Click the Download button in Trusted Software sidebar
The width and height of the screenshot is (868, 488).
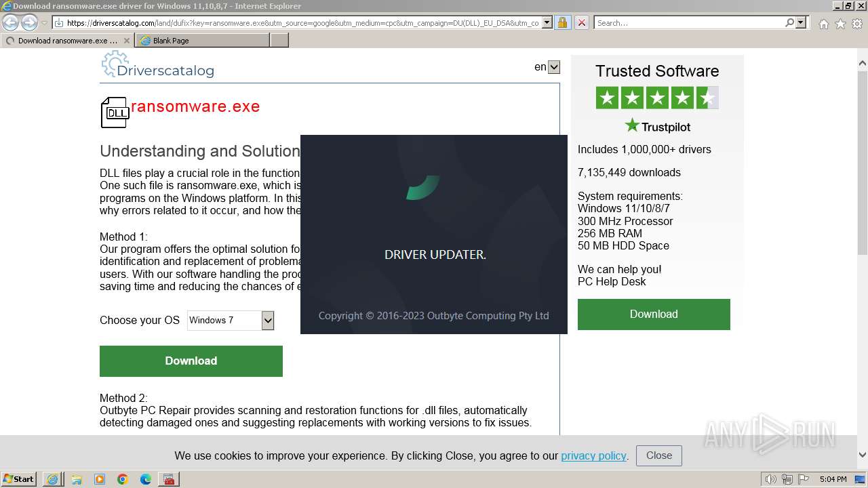coord(654,314)
